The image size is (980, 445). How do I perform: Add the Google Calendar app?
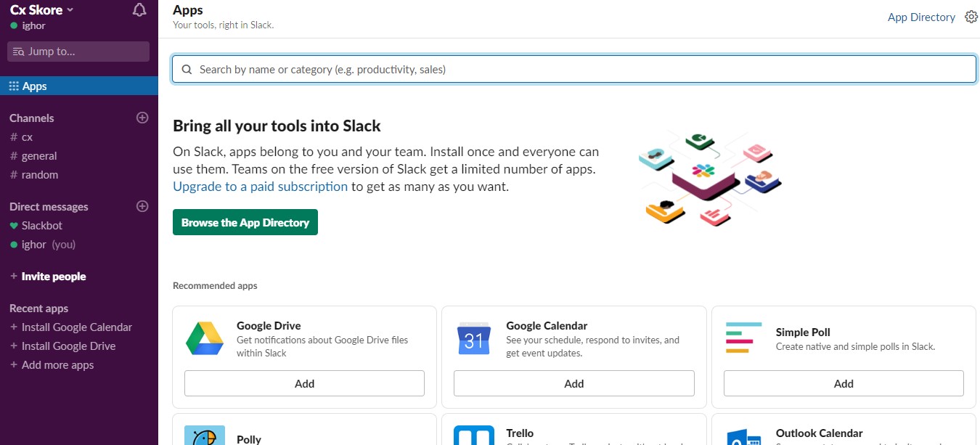[x=573, y=383]
